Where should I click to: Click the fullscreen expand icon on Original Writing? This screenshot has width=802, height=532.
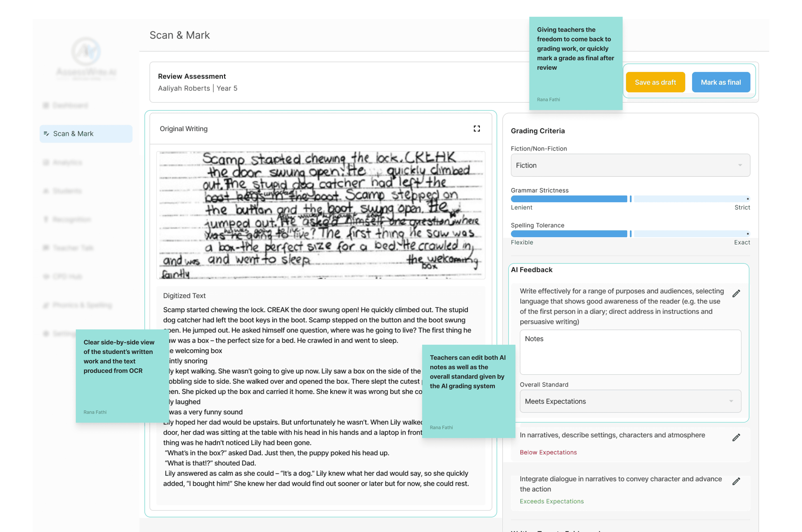[x=476, y=129]
